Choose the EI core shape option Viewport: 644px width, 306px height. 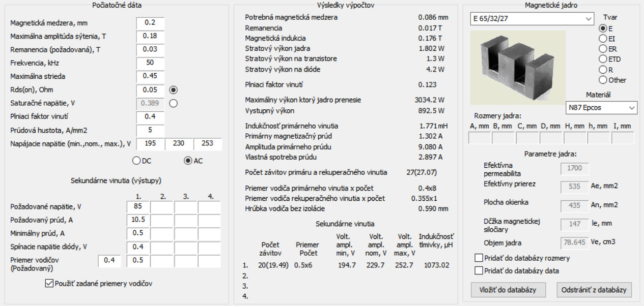click(x=603, y=39)
